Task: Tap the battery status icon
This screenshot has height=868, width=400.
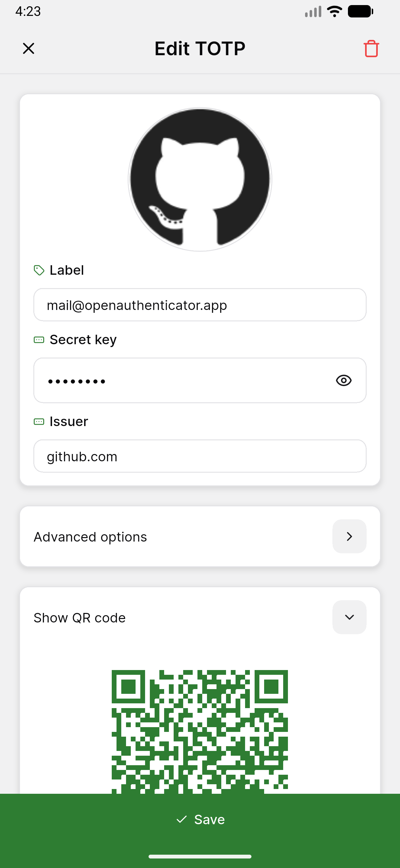Action: tap(360, 11)
